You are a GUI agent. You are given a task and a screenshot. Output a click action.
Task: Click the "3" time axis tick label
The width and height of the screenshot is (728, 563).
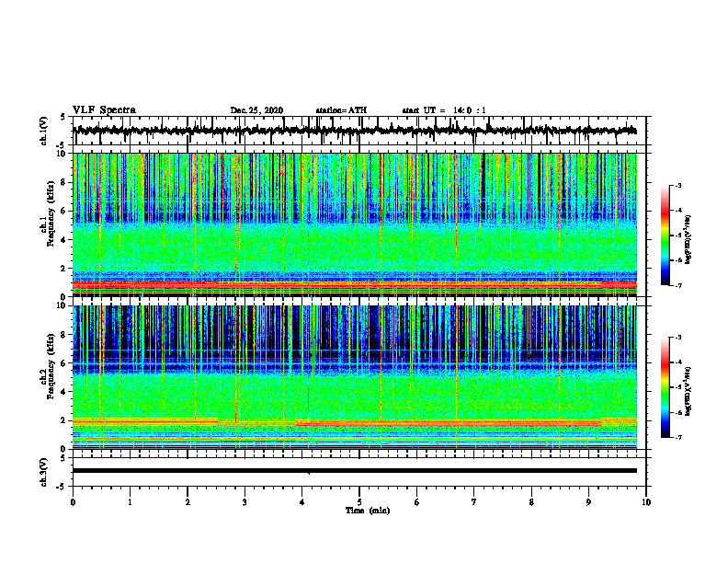pos(245,502)
